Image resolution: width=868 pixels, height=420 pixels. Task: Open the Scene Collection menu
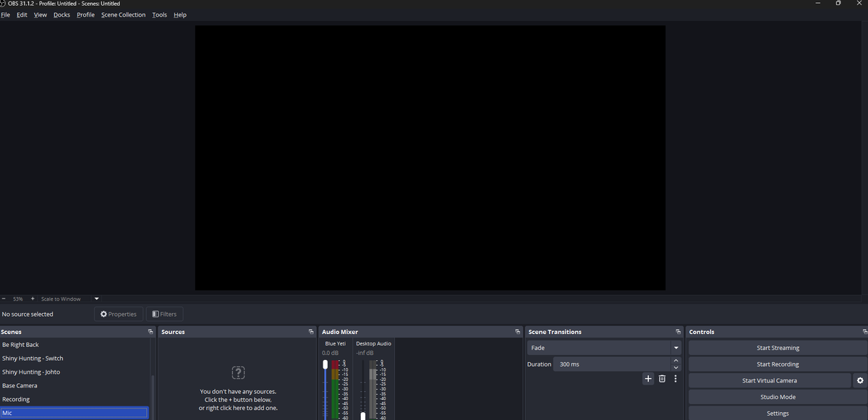coord(123,14)
